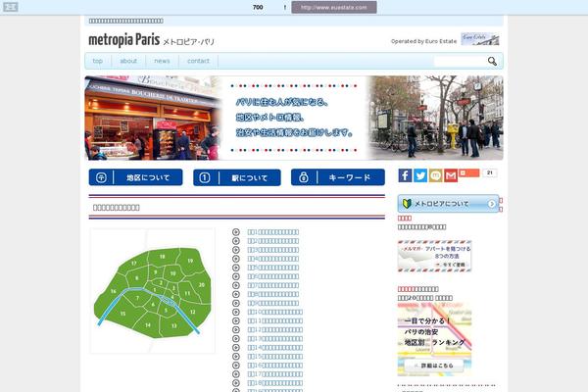Share page on Facebook
This screenshot has width=588, height=392.
(405, 175)
